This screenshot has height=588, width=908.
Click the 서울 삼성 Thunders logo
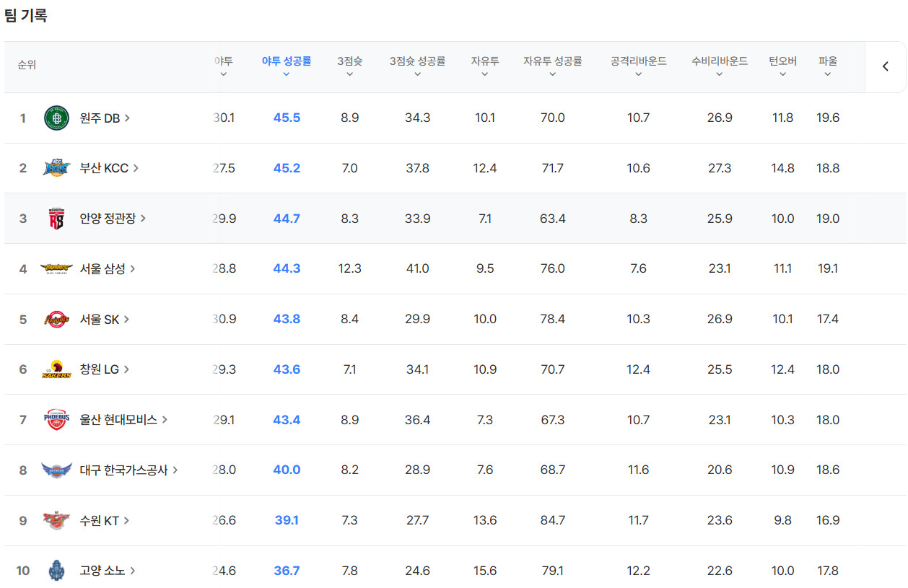(x=56, y=269)
